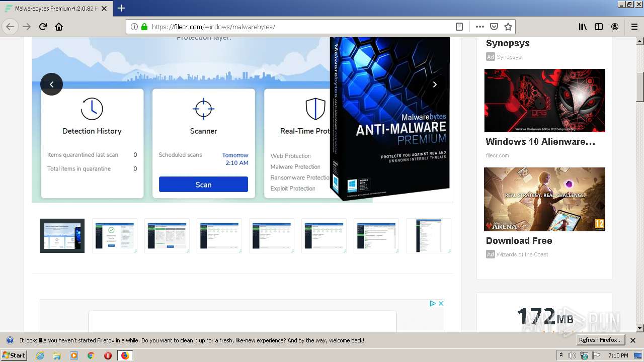This screenshot has width=644, height=362.
Task: Click the Windows 10 Alienware thumbnail image
Action: 545,101
